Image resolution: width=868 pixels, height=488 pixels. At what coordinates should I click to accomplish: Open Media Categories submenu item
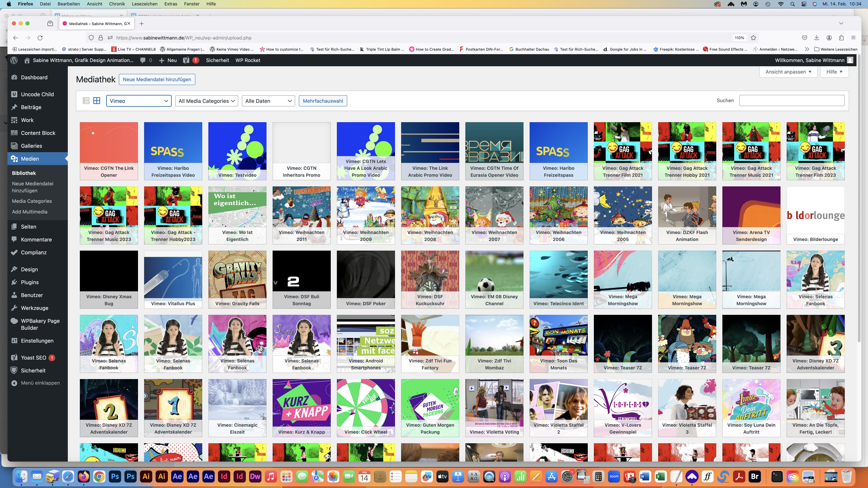(x=32, y=201)
